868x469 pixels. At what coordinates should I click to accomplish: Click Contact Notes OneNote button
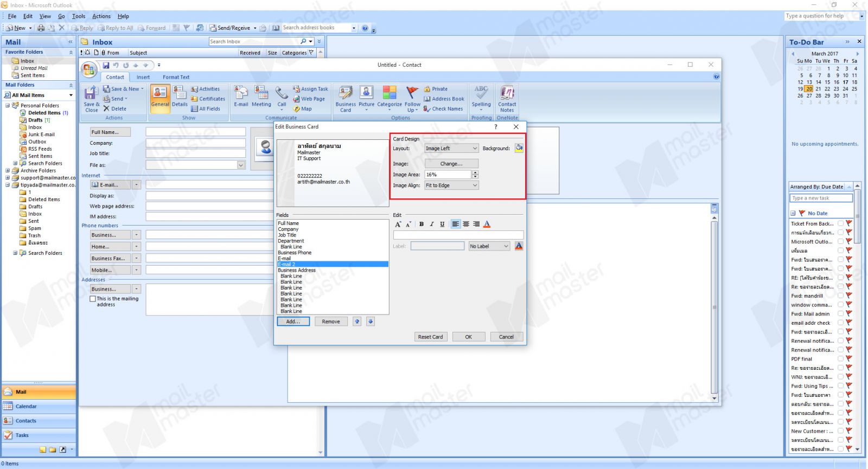pyautogui.click(x=507, y=99)
